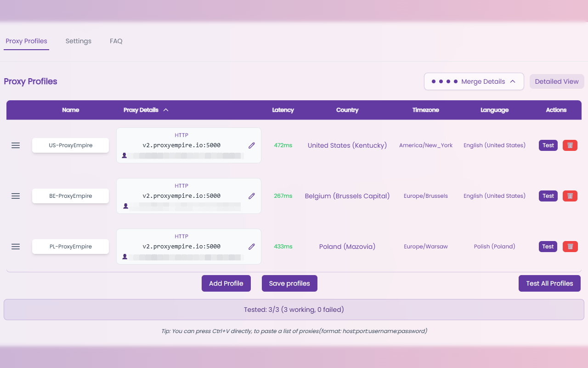Run Test All Profiles
588x368 pixels.
[x=549, y=283]
